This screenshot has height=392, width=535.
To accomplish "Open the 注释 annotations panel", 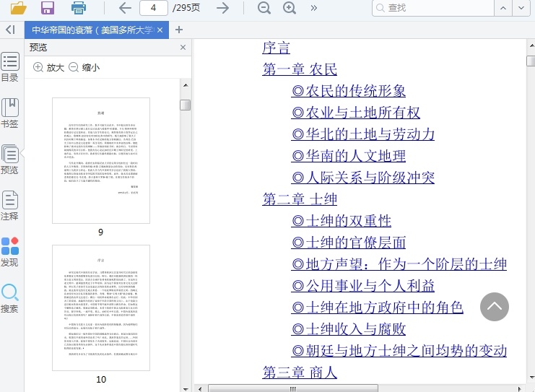I will [10, 205].
